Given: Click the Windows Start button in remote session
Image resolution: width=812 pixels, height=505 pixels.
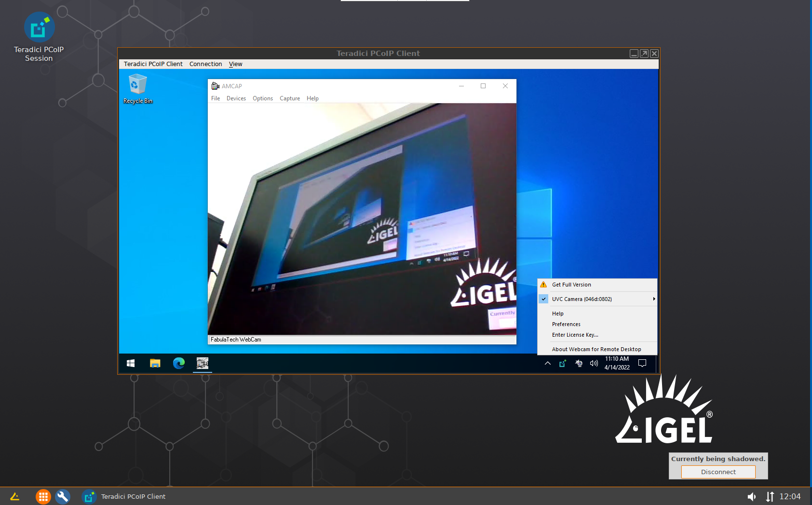Looking at the screenshot, I should pyautogui.click(x=131, y=363).
